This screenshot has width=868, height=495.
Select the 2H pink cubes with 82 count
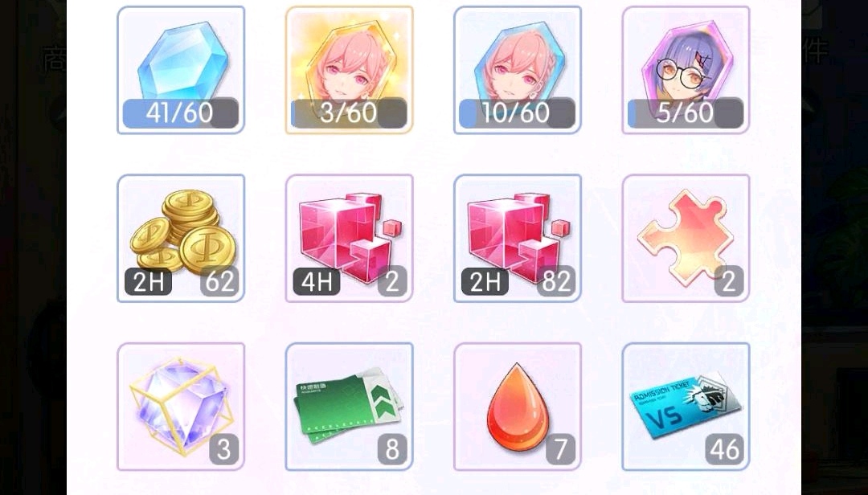pos(518,238)
